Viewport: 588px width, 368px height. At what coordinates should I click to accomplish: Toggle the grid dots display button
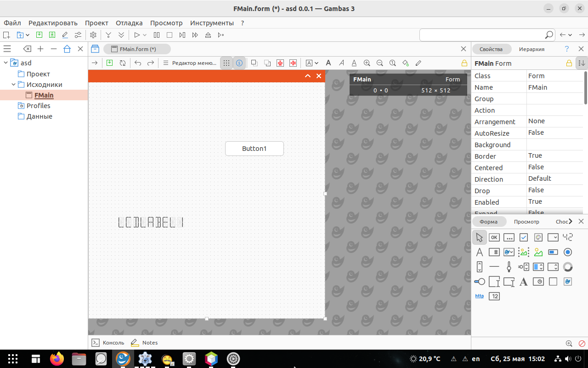[x=226, y=63]
